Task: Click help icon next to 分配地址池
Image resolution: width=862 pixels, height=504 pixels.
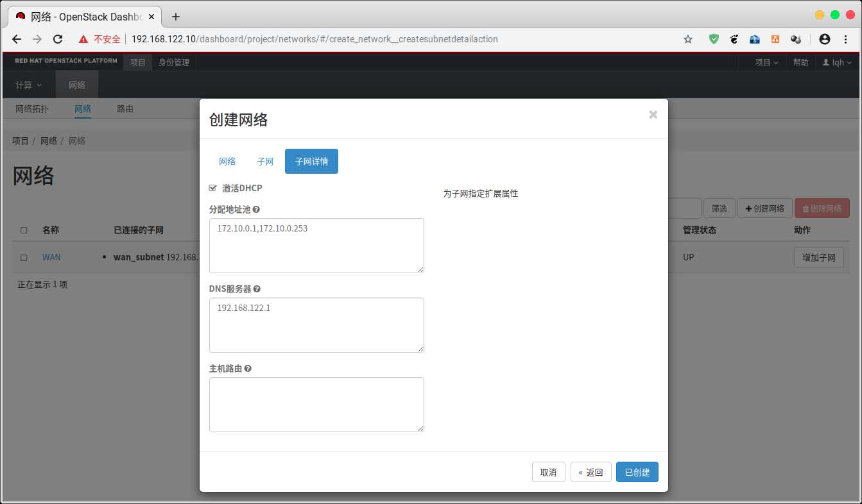Action: [256, 210]
